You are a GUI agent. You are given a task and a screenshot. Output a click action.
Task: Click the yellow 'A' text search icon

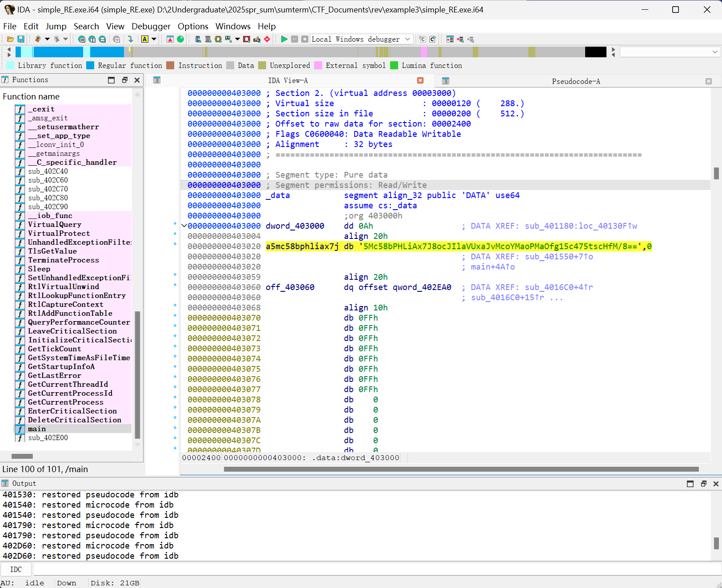click(x=145, y=39)
